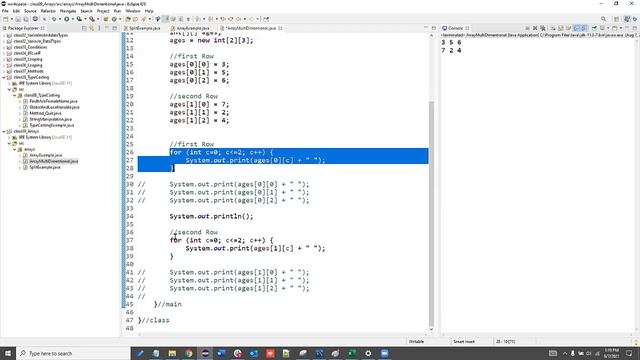Expand class03_Conditions project
The height and width of the screenshot is (360, 640).
4,47
